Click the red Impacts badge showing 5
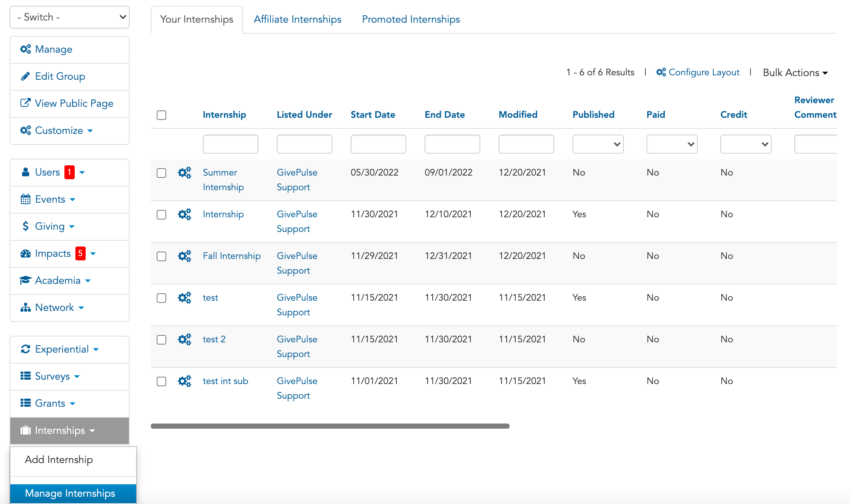Screen dimensions: 850x504 click(81, 253)
